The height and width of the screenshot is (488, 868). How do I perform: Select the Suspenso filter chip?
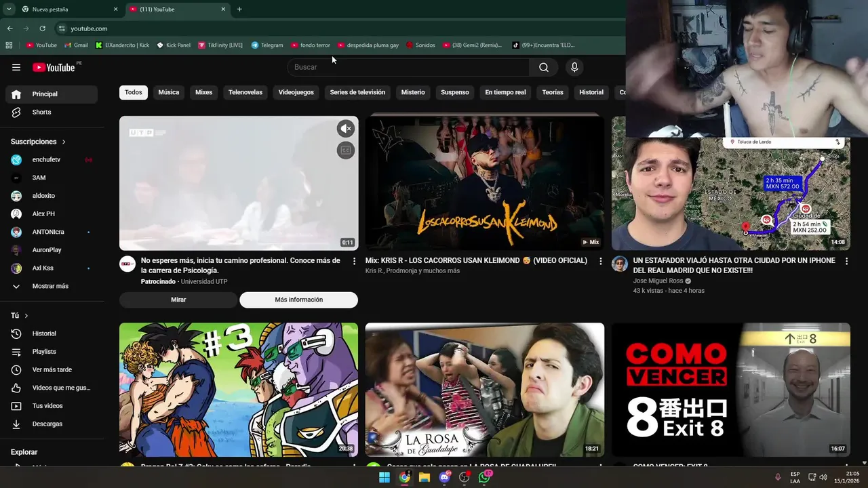click(455, 92)
